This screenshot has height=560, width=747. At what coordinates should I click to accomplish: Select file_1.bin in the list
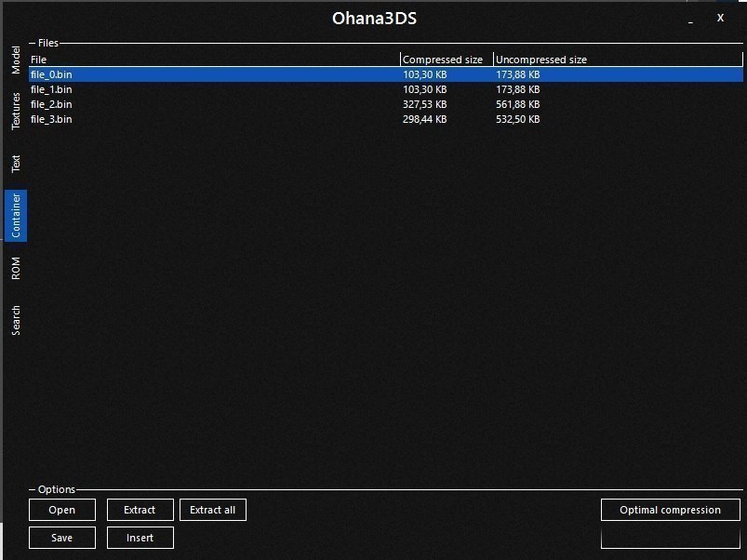pos(386,89)
